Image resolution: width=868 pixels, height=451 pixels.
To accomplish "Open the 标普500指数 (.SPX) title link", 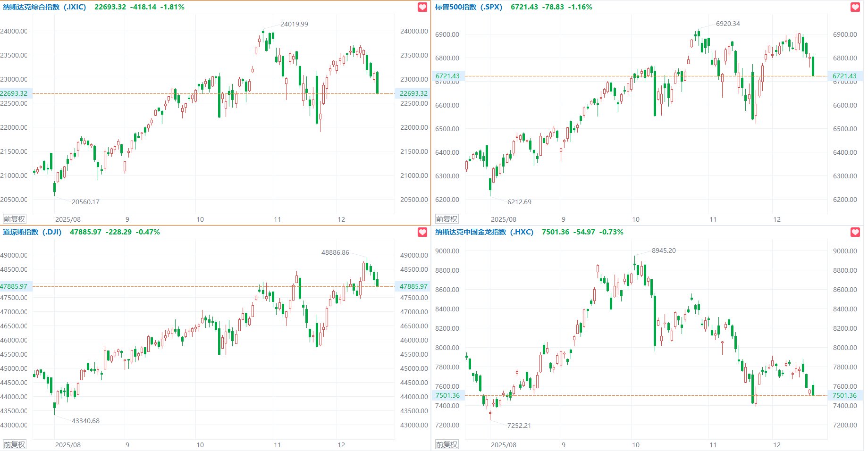I will point(468,7).
